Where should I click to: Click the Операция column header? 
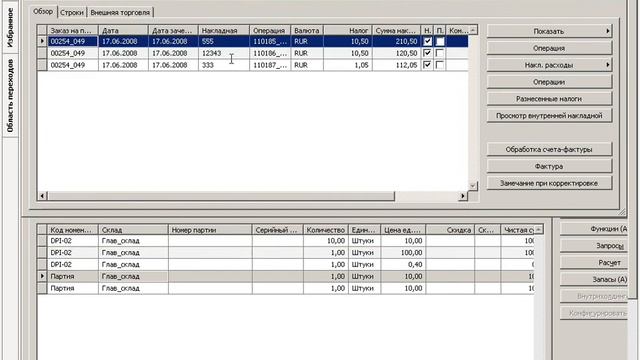pos(270,30)
